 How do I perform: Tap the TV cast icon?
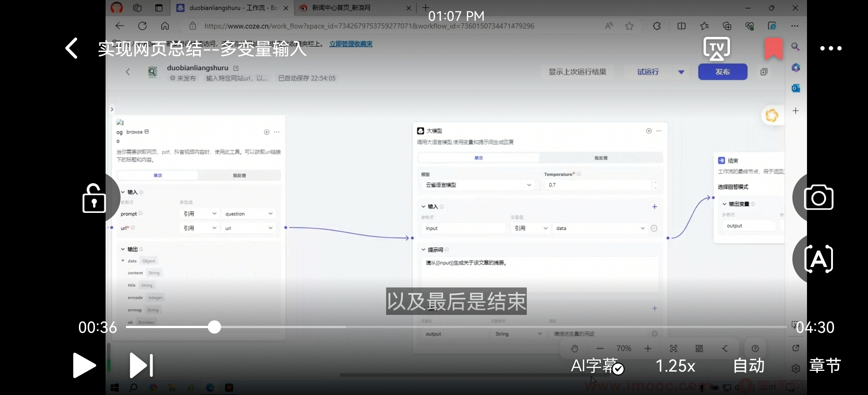(x=716, y=48)
